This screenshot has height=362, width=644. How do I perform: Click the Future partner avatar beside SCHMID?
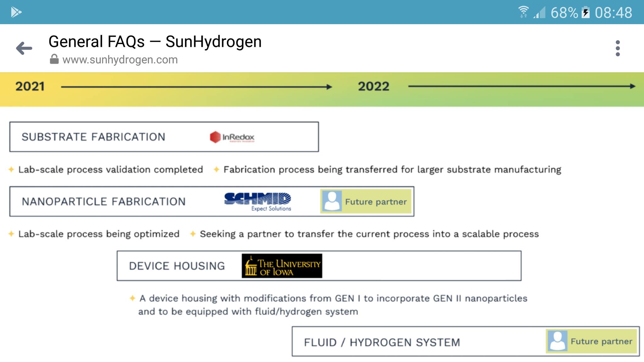332,201
